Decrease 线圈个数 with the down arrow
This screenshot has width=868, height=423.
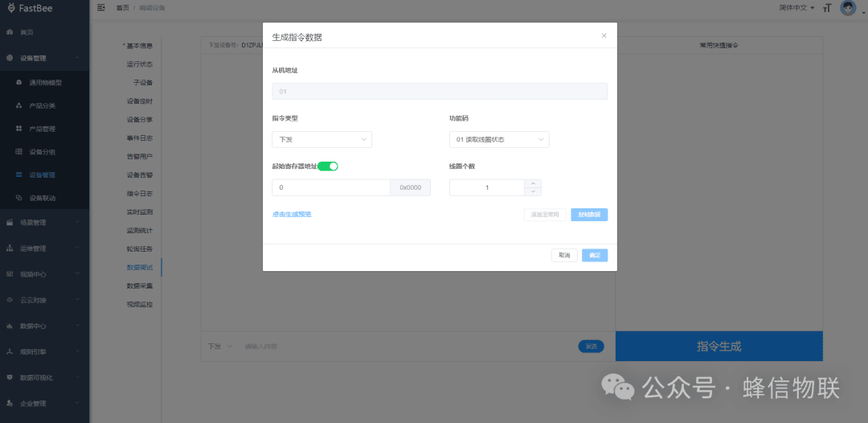(x=533, y=191)
